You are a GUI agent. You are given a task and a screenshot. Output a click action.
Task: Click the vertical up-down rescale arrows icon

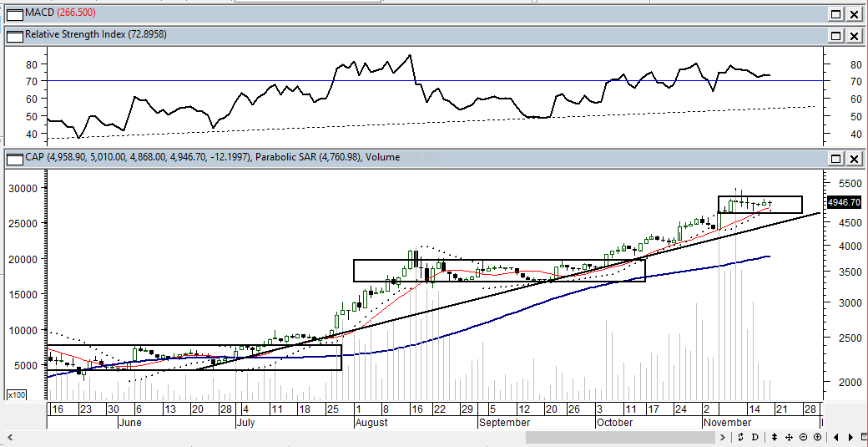tap(775, 438)
